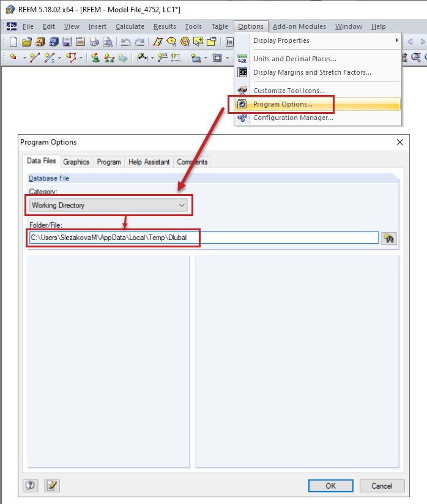Click the dotted guideline grid icon
This screenshot has width=427, height=504.
click(x=176, y=58)
